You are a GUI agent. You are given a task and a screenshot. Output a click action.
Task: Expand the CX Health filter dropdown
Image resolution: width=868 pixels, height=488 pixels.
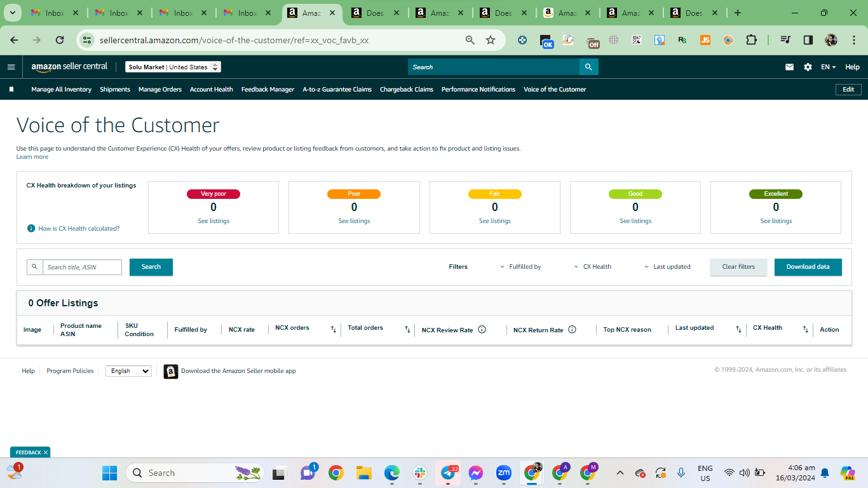pyautogui.click(x=593, y=267)
